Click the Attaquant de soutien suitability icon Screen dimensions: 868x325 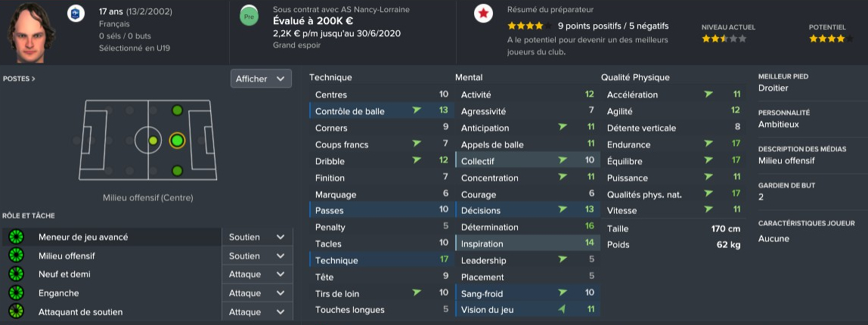(x=14, y=311)
